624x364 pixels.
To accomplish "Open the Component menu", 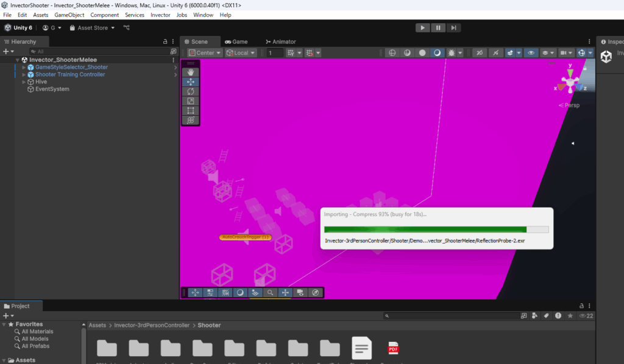I will point(105,15).
